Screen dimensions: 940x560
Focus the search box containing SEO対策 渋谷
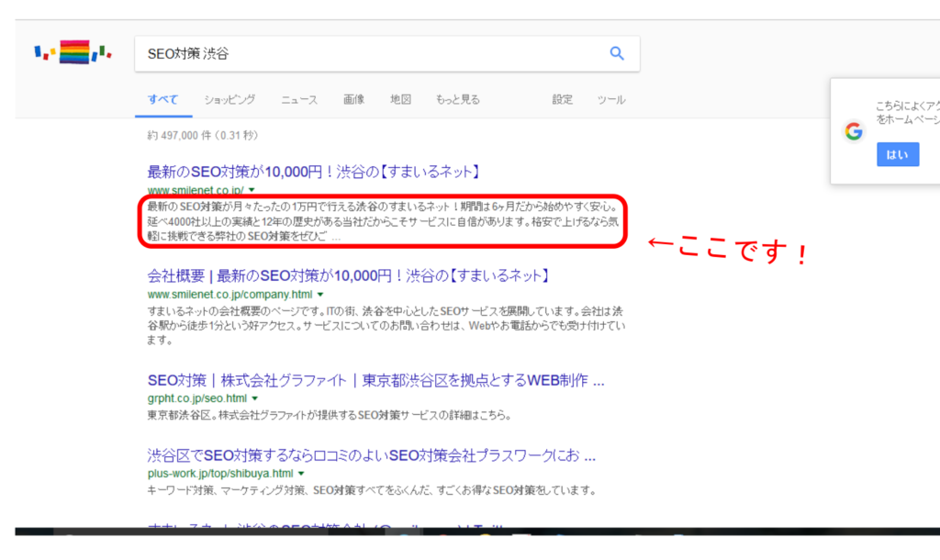coord(387,54)
